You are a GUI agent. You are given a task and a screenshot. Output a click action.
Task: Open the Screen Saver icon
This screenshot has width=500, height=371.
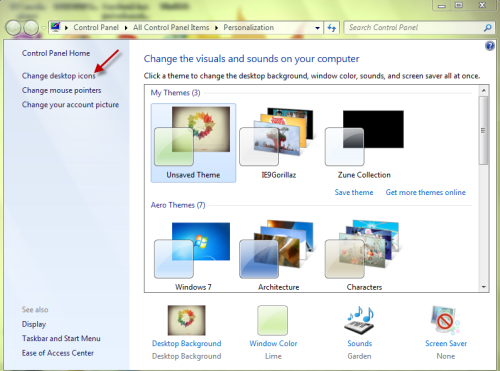click(x=445, y=320)
